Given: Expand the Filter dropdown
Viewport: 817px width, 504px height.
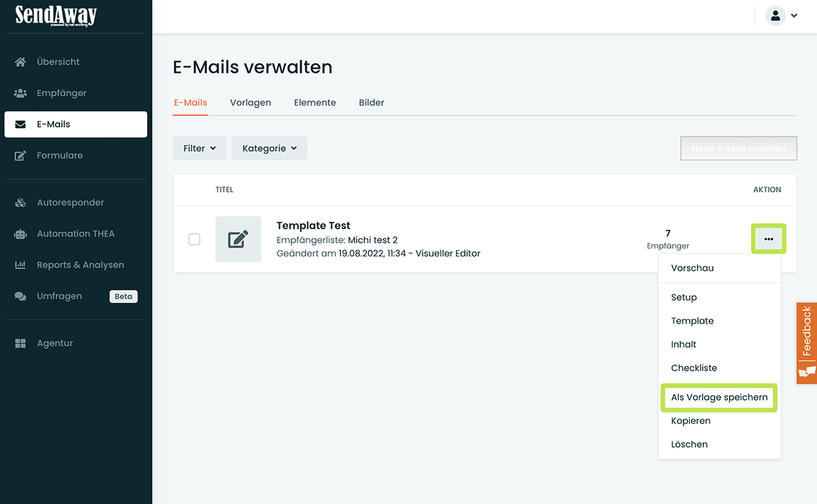Looking at the screenshot, I should tap(199, 148).
